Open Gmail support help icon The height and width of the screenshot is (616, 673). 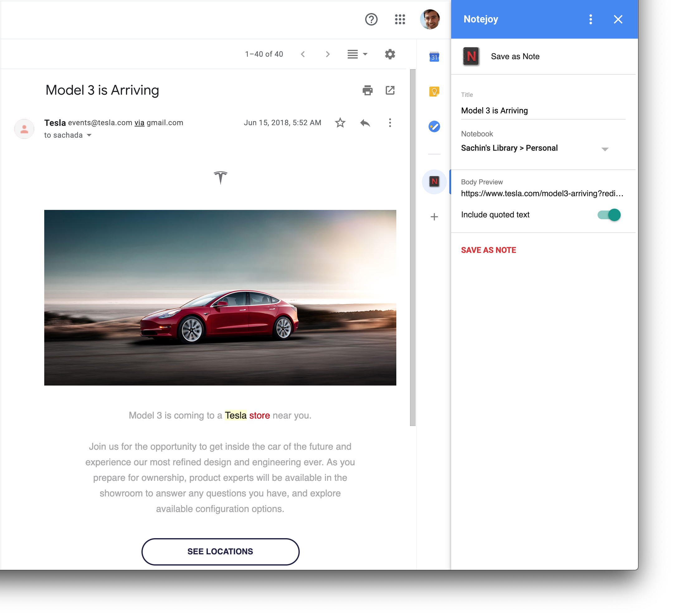click(x=371, y=19)
